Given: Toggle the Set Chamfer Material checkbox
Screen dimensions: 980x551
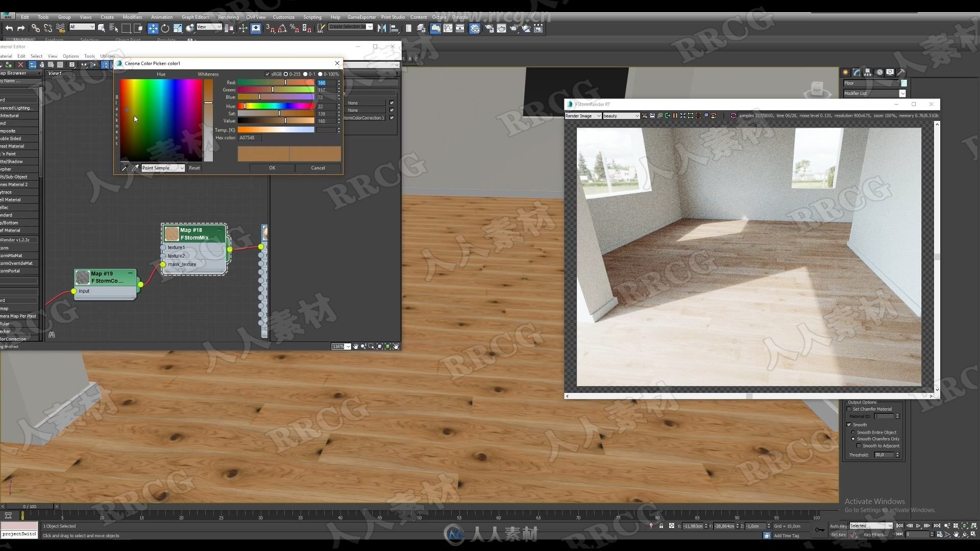Looking at the screenshot, I should click(x=849, y=409).
